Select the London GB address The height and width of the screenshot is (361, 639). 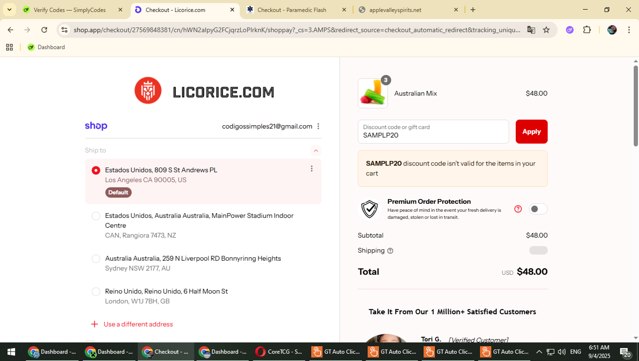tap(96, 292)
